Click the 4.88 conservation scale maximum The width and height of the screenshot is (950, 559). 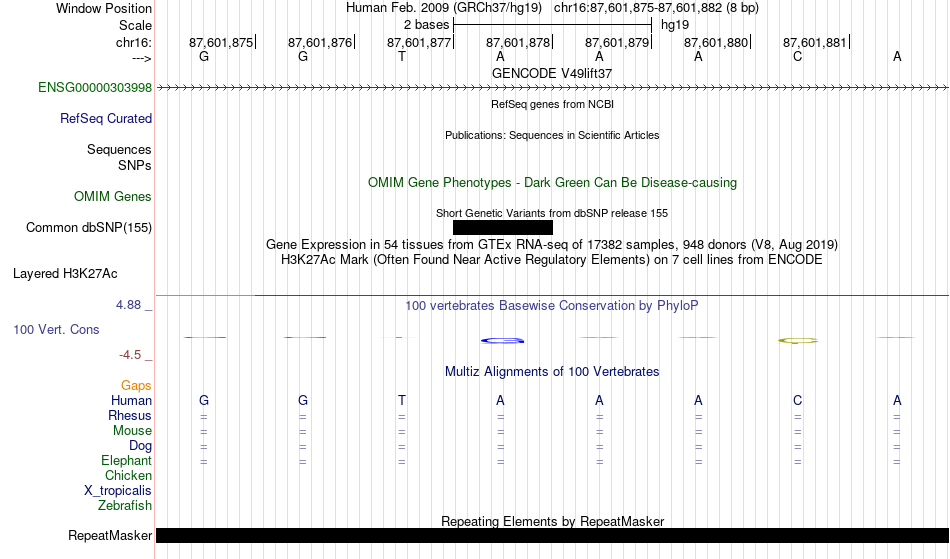(x=128, y=305)
